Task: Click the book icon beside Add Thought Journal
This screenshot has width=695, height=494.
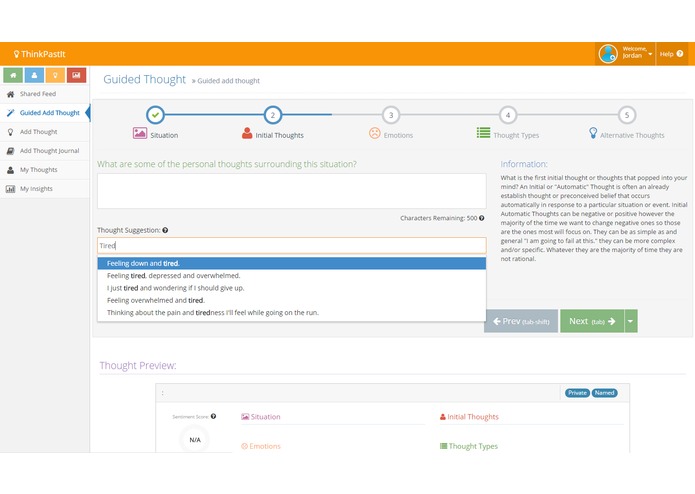Action: [x=11, y=151]
